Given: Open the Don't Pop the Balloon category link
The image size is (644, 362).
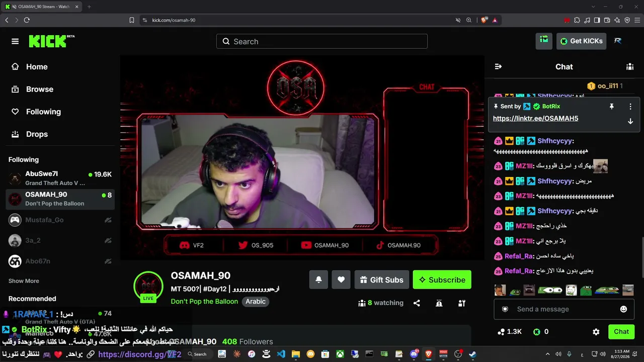Looking at the screenshot, I should pos(204,302).
